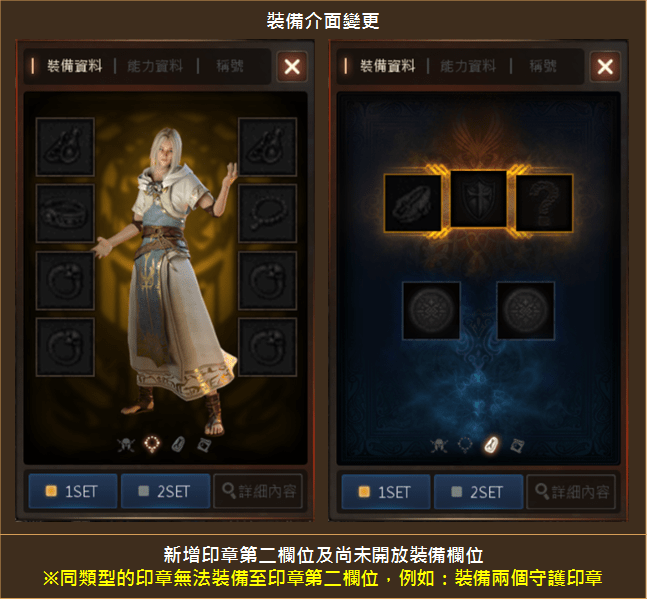Toggle 2SET in the right panel
This screenshot has height=599, width=647.
(479, 492)
